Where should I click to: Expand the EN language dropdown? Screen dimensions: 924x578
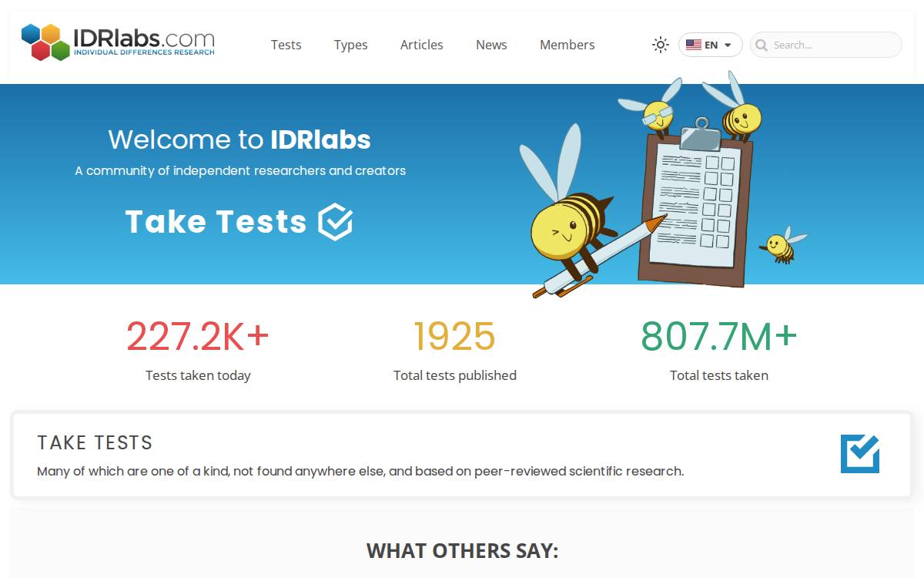click(710, 45)
